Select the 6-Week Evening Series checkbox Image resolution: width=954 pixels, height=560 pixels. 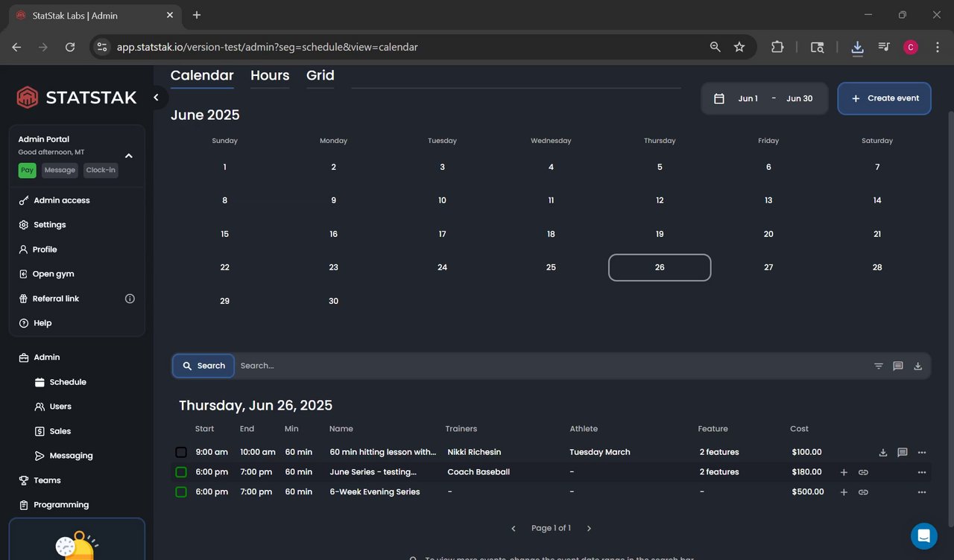(x=181, y=492)
